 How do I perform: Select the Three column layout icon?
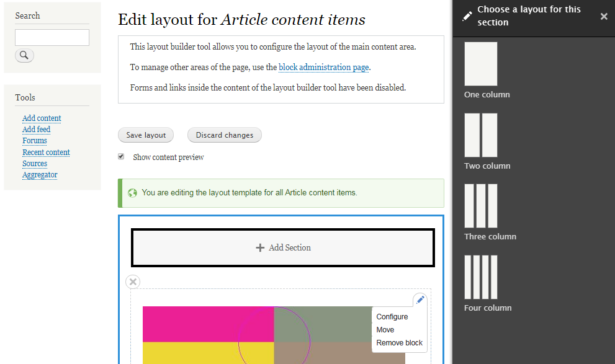(481, 206)
